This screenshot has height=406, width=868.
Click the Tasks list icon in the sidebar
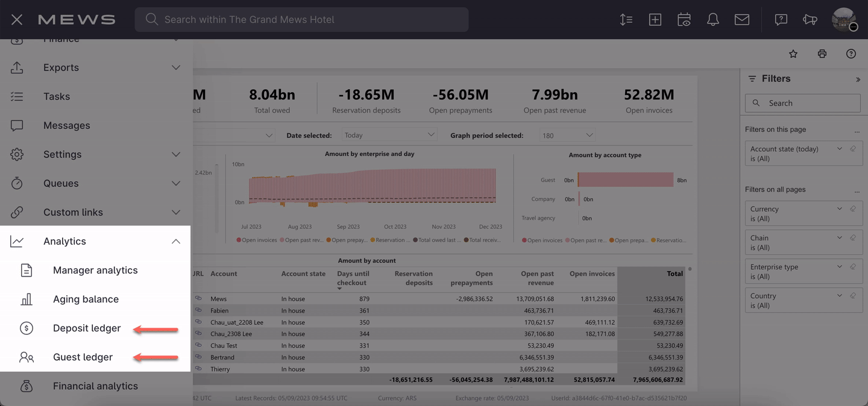(x=17, y=96)
